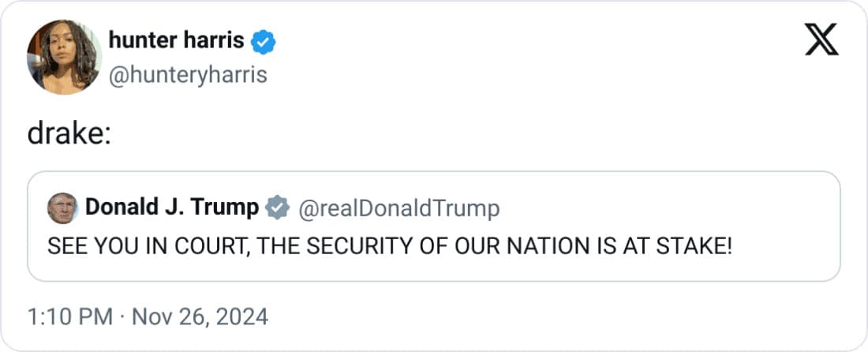The image size is (868, 352).
Task: Click hunter harris's blue verified badge
Action: point(263,41)
